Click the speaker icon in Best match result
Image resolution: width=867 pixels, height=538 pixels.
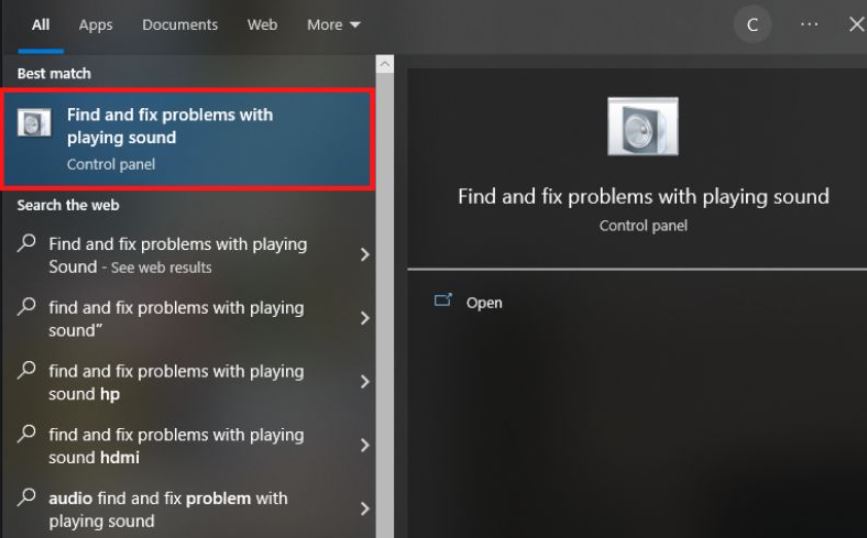tap(34, 122)
